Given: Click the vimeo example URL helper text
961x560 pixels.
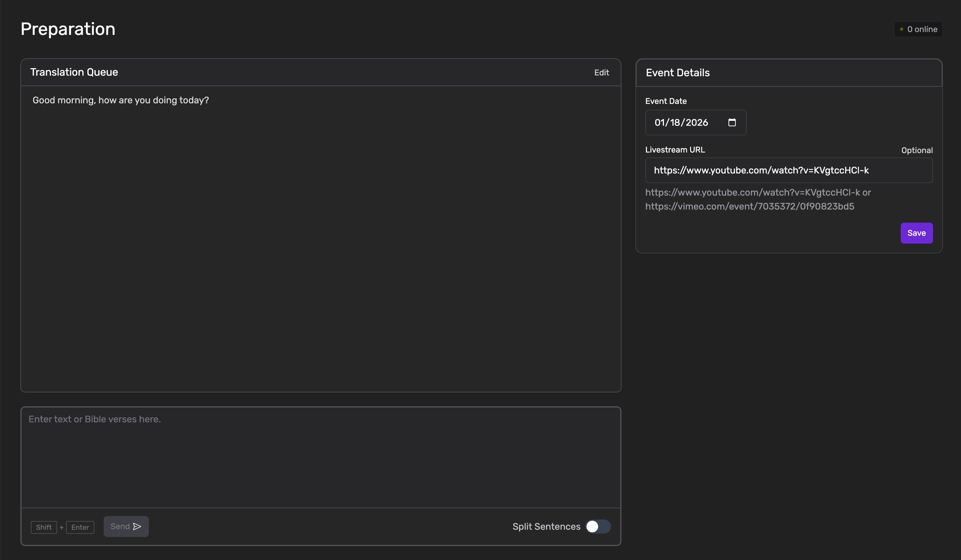Looking at the screenshot, I should 749,206.
